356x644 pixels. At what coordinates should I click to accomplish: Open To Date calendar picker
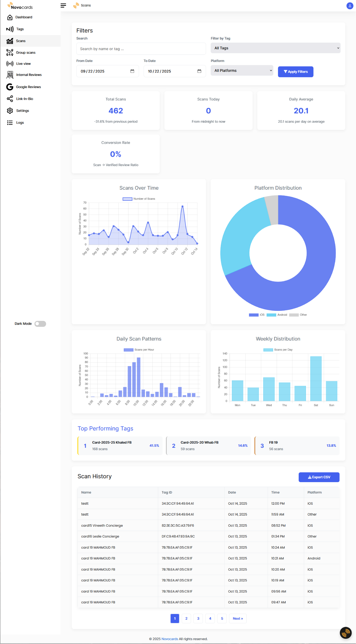[199, 71]
